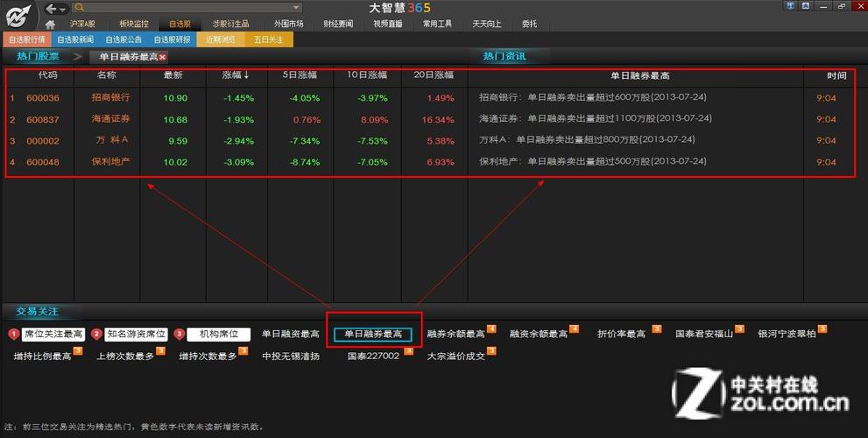Screen dimensions: 868x438
Task: Sort by the 代码 column header
Action: [x=47, y=74]
